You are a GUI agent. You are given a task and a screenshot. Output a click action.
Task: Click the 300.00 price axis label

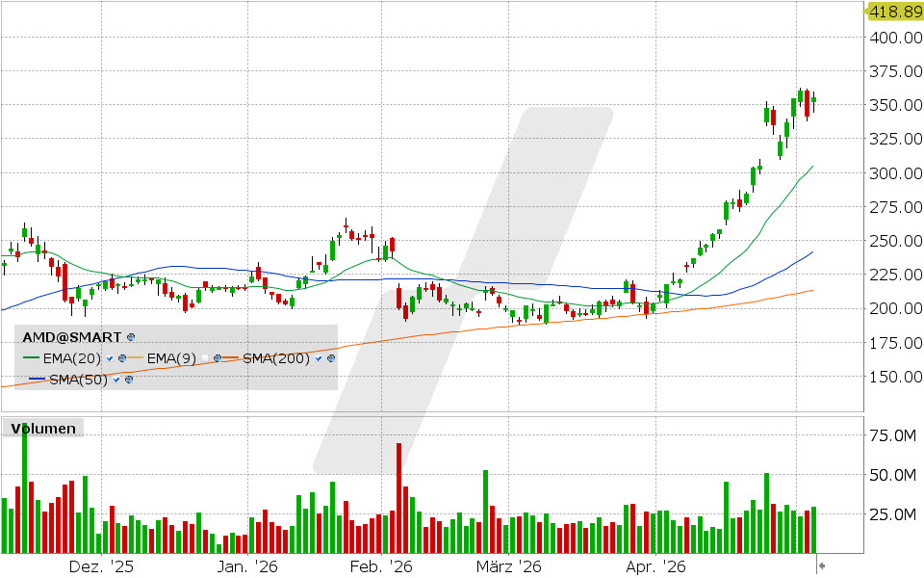(x=896, y=172)
